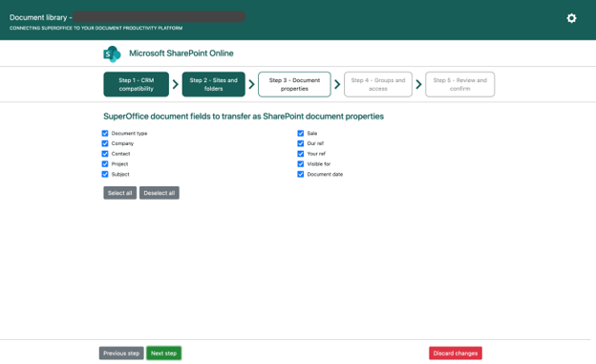Open settings via the gear icon
Screen dimensions: 596x364
(x=571, y=18)
